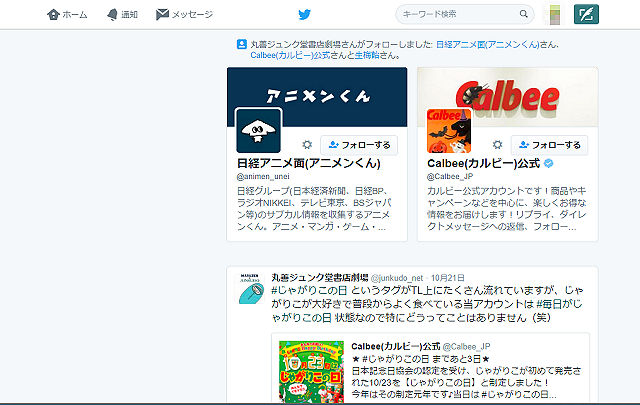Open 丸善ジュンク堂書店劇場 tweet author name
This screenshot has width=640, height=405.
[x=320, y=278]
